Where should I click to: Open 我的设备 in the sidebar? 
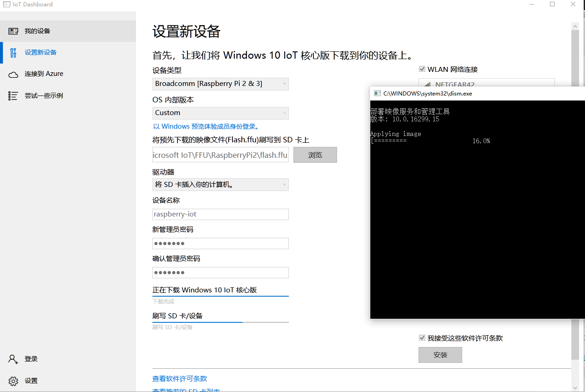(x=68, y=31)
